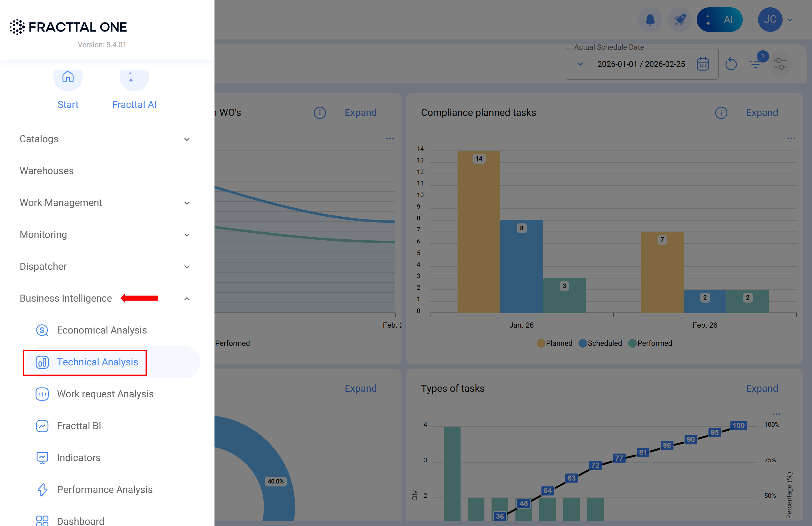
Task: Toggle the Planned legend series
Action: (x=555, y=343)
